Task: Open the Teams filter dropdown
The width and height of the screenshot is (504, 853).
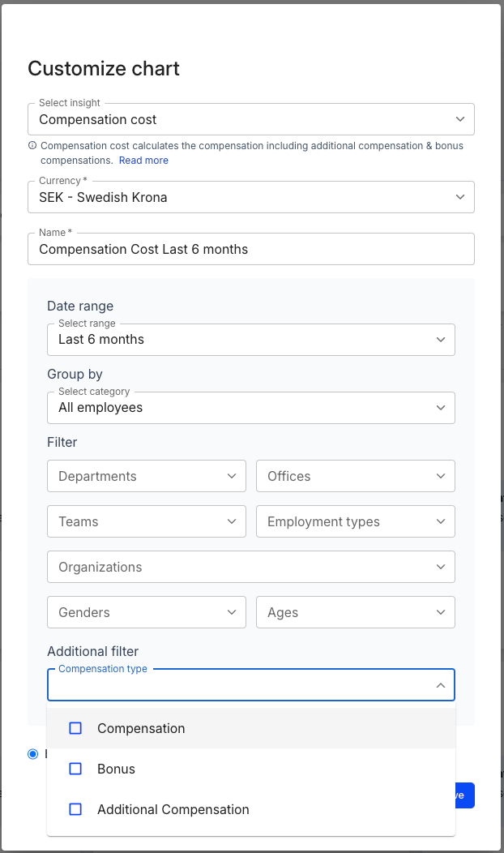Action: pyautogui.click(x=147, y=521)
